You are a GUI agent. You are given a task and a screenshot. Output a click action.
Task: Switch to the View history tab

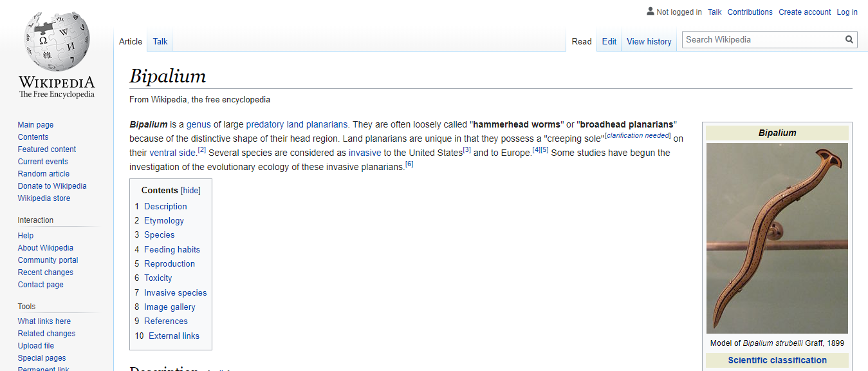point(649,41)
